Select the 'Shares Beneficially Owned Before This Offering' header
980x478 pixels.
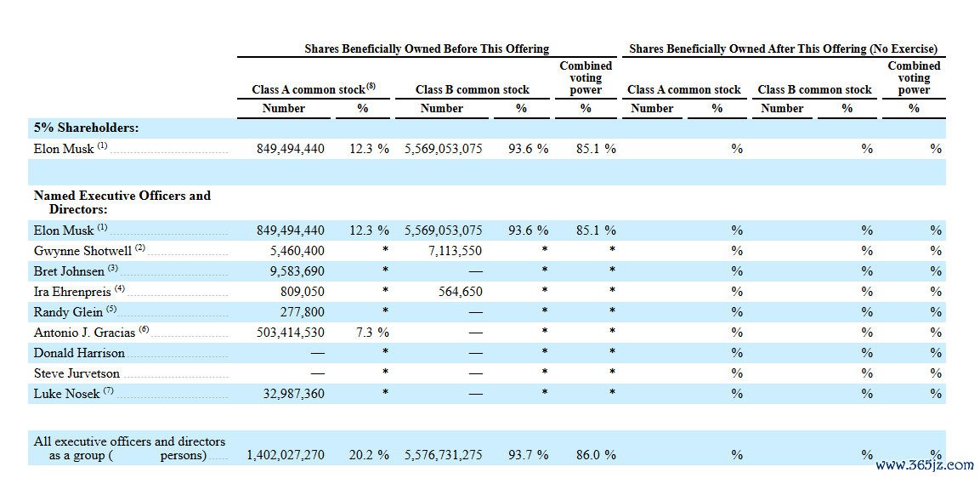(x=426, y=48)
